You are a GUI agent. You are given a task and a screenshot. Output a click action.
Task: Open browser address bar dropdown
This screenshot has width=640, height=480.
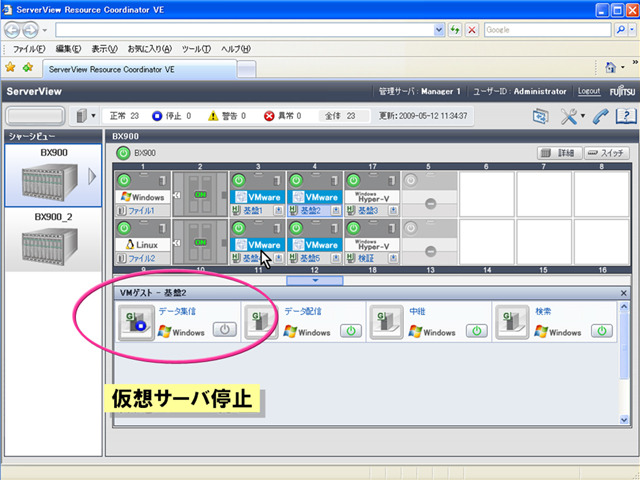439,30
